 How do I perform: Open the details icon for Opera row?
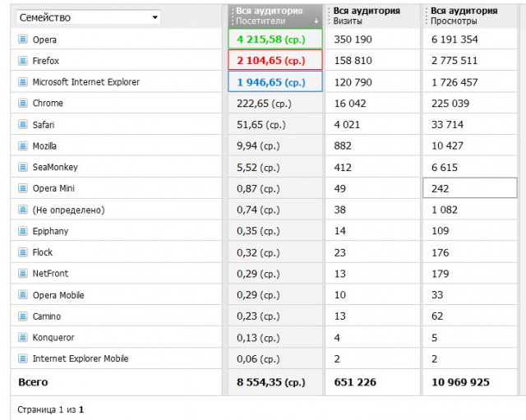(x=22, y=39)
